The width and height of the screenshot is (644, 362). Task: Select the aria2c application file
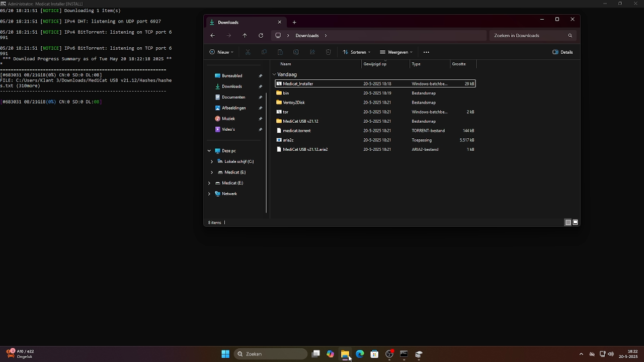[375, 140]
